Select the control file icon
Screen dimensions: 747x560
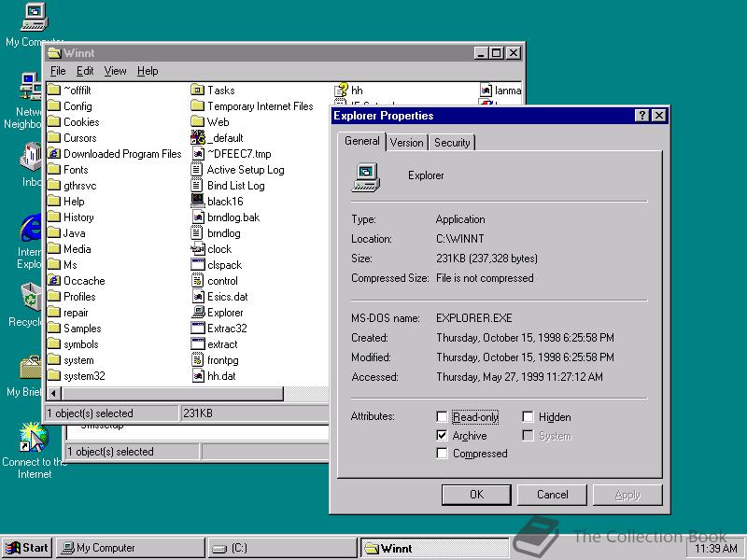198,281
